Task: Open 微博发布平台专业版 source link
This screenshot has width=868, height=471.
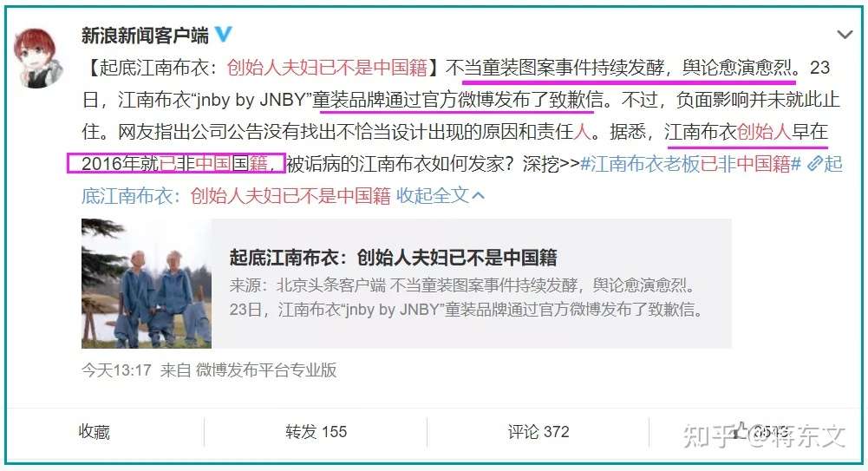Action: pyautogui.click(x=266, y=370)
